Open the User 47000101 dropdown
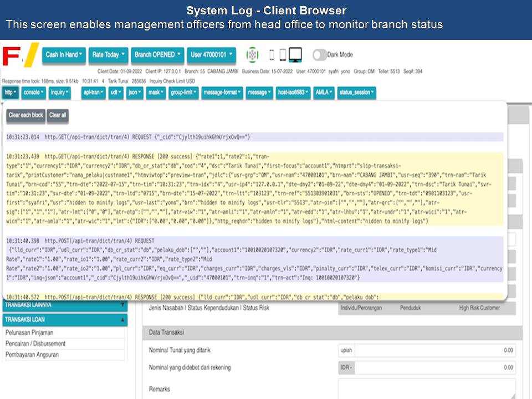 (213, 55)
